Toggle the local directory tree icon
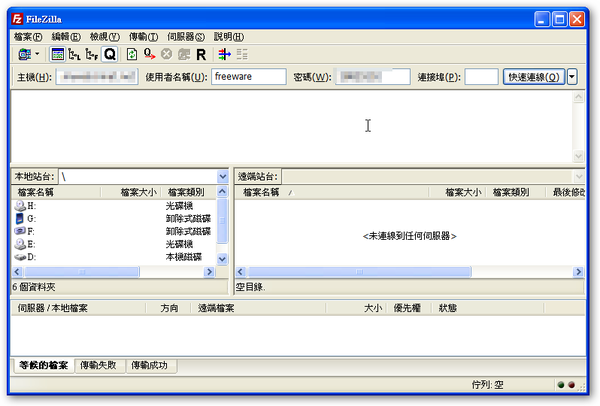The height and width of the screenshot is (406, 600). click(74, 54)
